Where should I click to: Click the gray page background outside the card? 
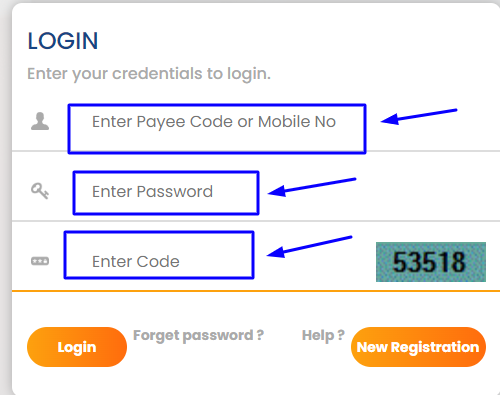pyautogui.click(x=5, y=200)
